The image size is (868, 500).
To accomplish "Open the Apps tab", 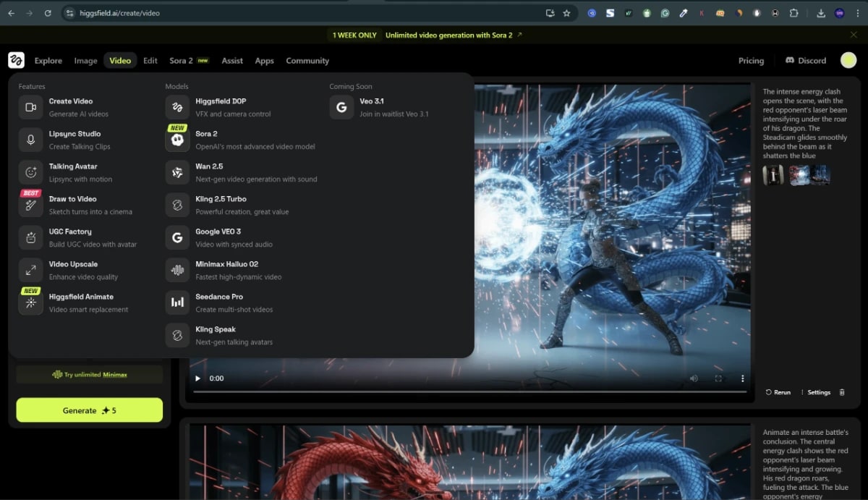I will point(265,61).
